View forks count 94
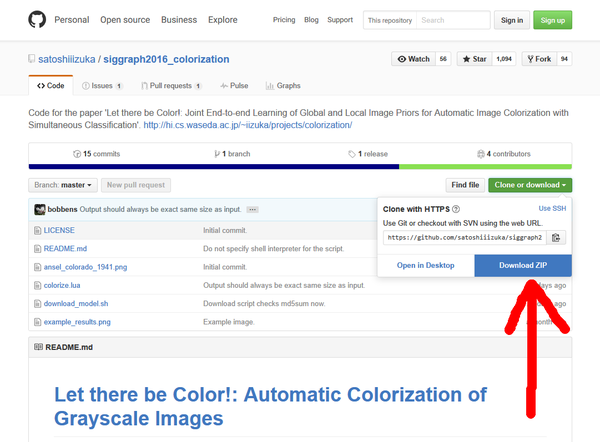600x442 pixels. [564, 59]
